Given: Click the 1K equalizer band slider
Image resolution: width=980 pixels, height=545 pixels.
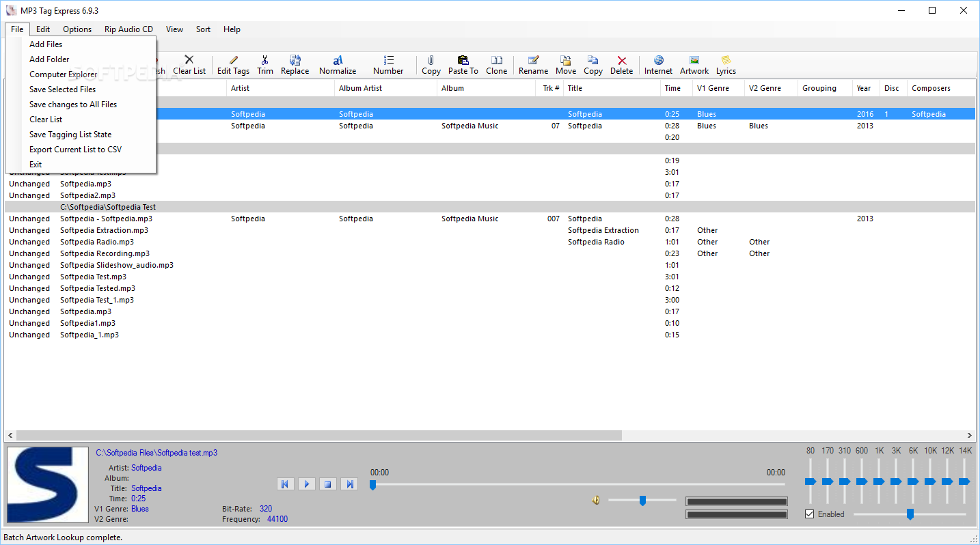Looking at the screenshot, I should 879,481.
